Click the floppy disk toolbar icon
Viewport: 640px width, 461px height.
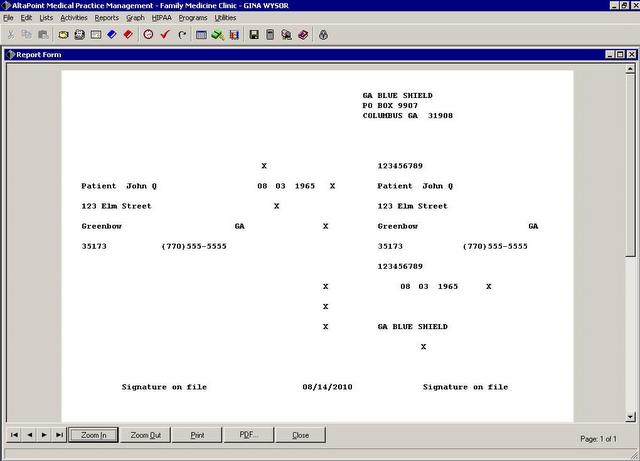pyautogui.click(x=254, y=34)
